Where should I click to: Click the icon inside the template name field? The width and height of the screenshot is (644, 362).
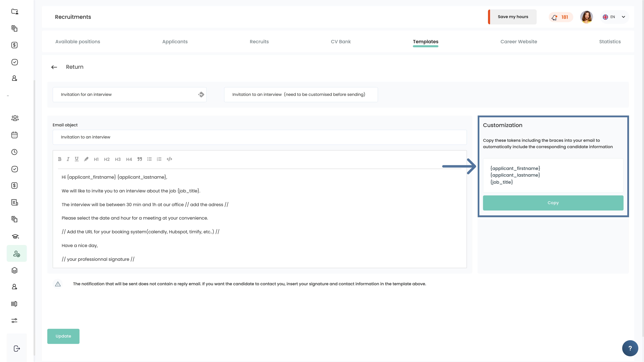click(x=201, y=95)
